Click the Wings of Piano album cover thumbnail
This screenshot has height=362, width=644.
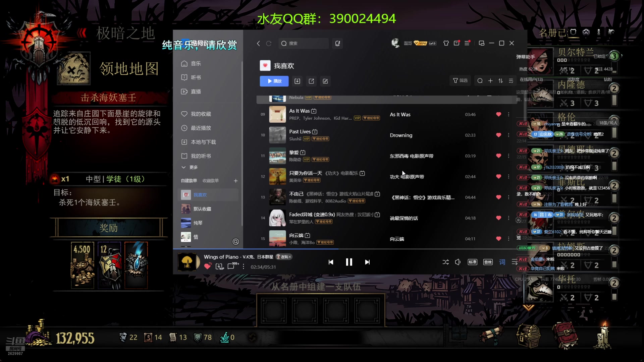click(187, 262)
